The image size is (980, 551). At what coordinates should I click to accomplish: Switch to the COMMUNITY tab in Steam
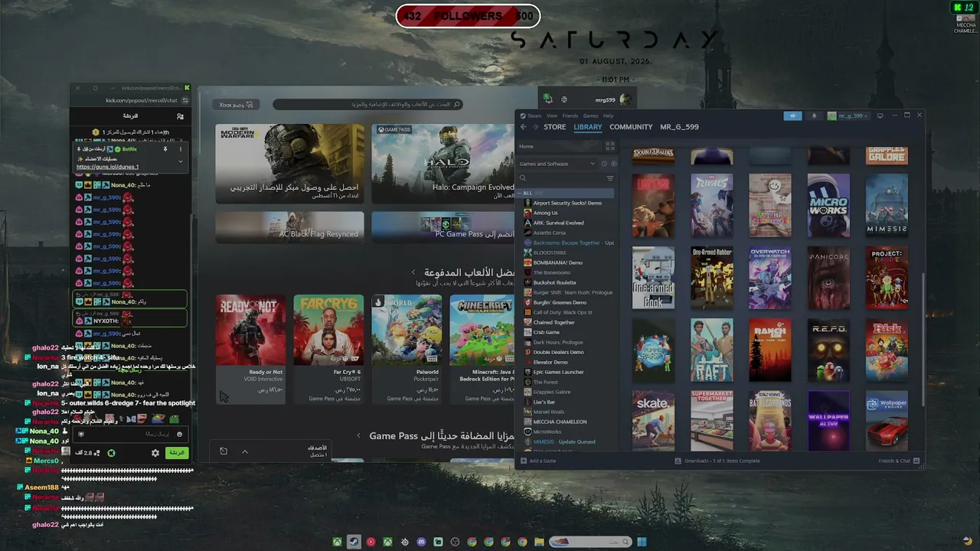pos(631,127)
